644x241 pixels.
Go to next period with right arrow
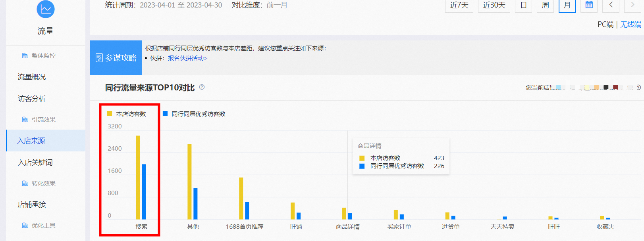click(x=632, y=5)
